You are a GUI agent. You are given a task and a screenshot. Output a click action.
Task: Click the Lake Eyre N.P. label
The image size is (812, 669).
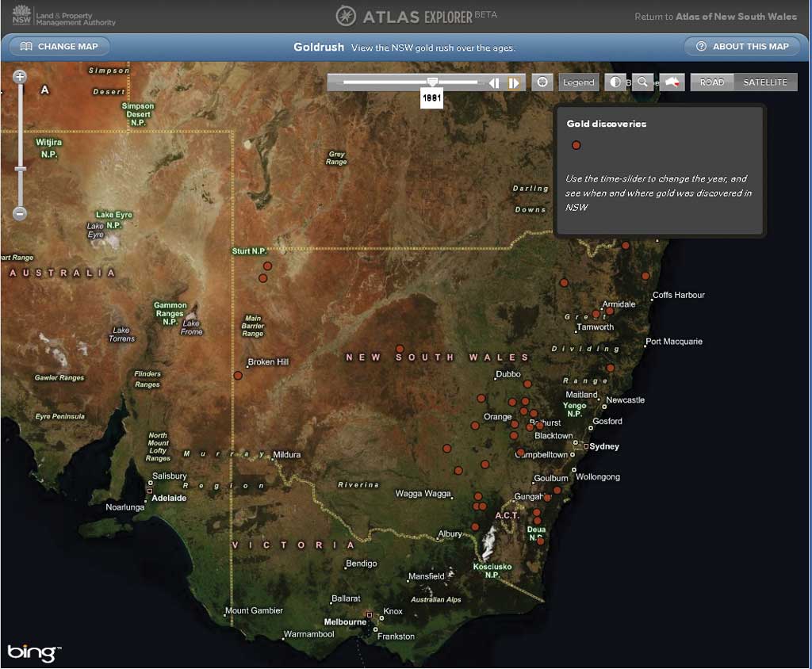click(x=114, y=220)
